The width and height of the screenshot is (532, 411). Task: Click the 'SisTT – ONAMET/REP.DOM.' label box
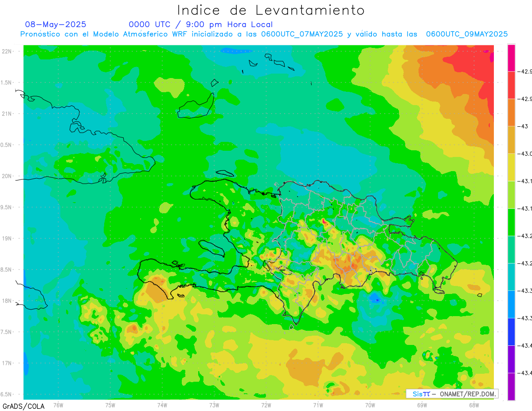(452, 394)
